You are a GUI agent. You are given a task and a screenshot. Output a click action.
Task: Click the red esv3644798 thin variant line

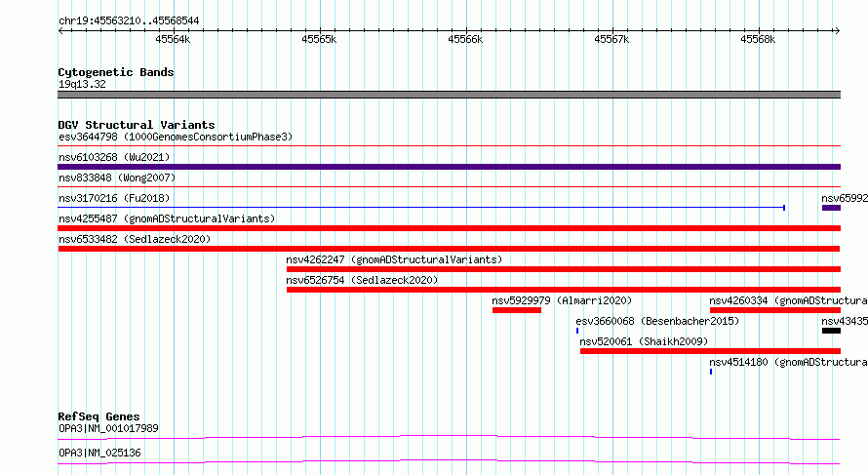pyautogui.click(x=449, y=146)
